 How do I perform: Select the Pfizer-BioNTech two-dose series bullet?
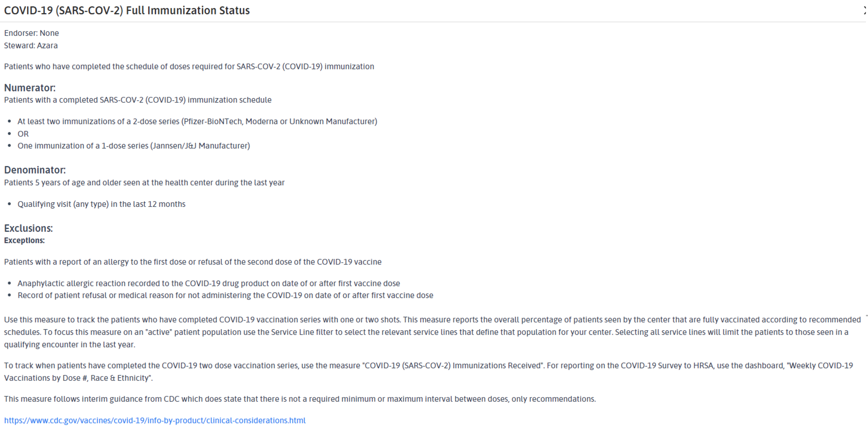click(197, 122)
